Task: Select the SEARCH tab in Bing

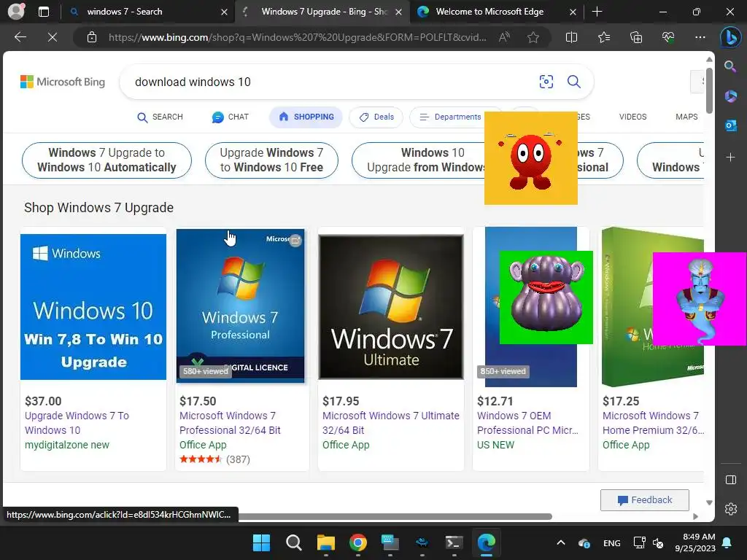Action: pyautogui.click(x=160, y=117)
